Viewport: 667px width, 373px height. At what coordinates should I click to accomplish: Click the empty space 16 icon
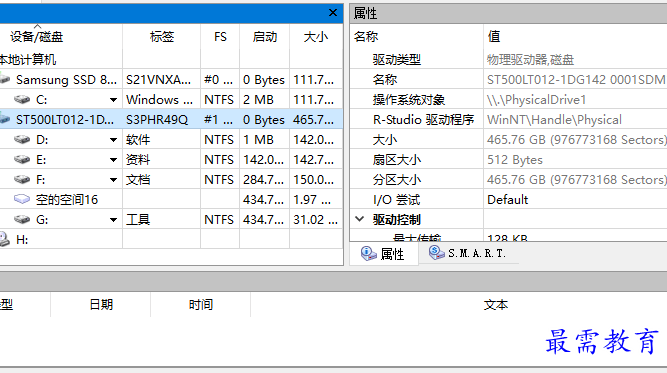22,199
